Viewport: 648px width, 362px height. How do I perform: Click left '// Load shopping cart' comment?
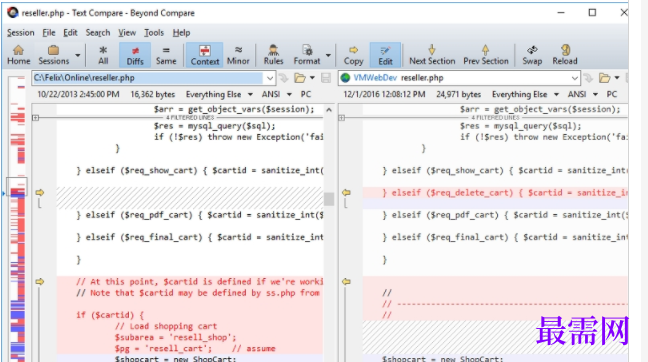166,326
